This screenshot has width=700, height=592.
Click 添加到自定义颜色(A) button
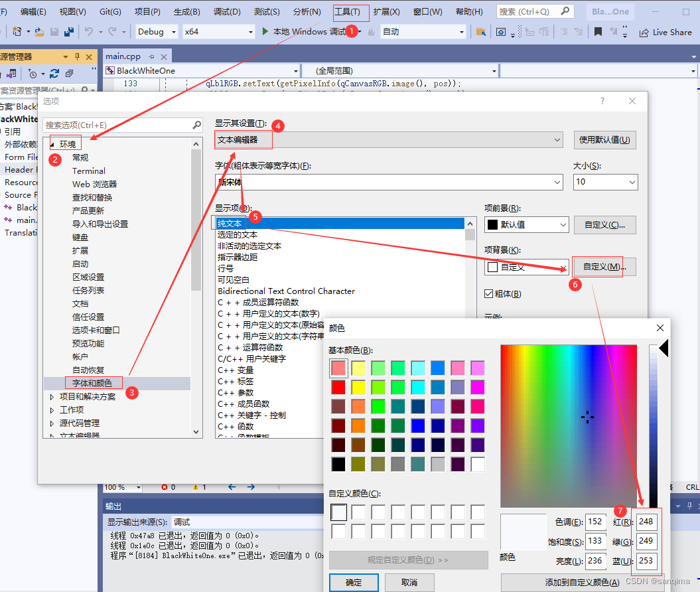(x=582, y=583)
